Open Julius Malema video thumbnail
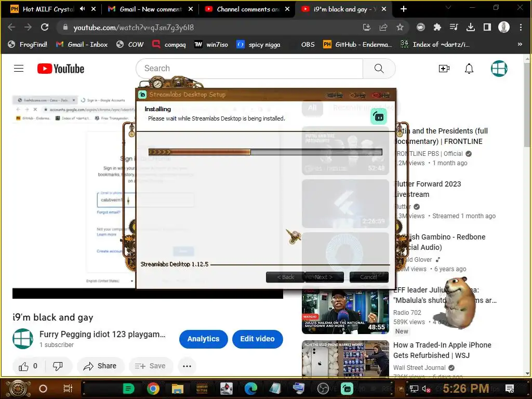The height and width of the screenshot is (399, 532). coord(345,311)
